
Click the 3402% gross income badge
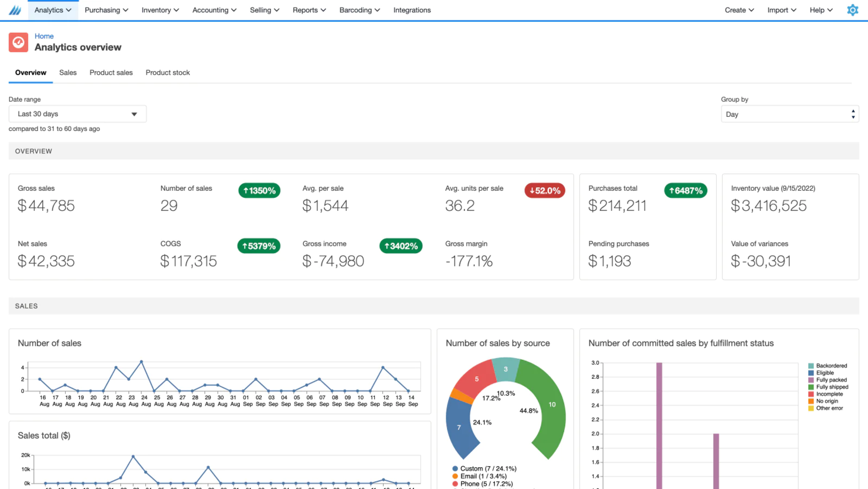click(x=401, y=246)
